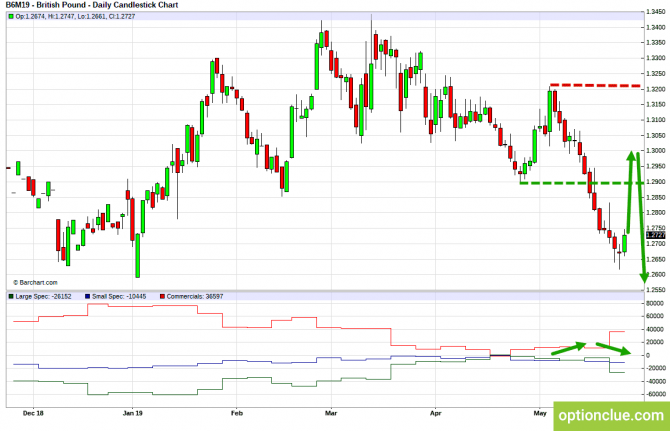Click the red Commercials legend swatch
Screen dimensions: 670x431
(x=162, y=296)
